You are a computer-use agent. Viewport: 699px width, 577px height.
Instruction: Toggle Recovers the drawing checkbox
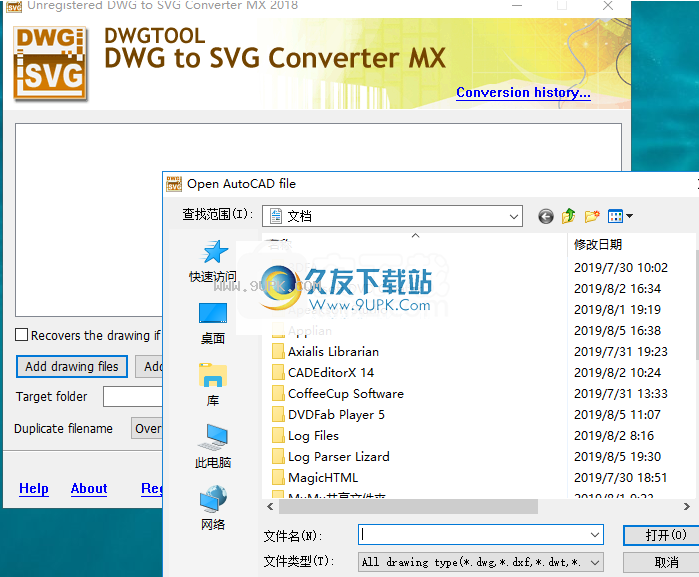coord(21,335)
